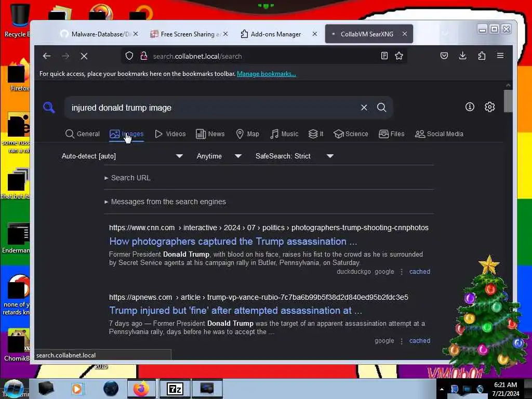
Task: Open the tracking protection shield icon
Action: coord(129,56)
